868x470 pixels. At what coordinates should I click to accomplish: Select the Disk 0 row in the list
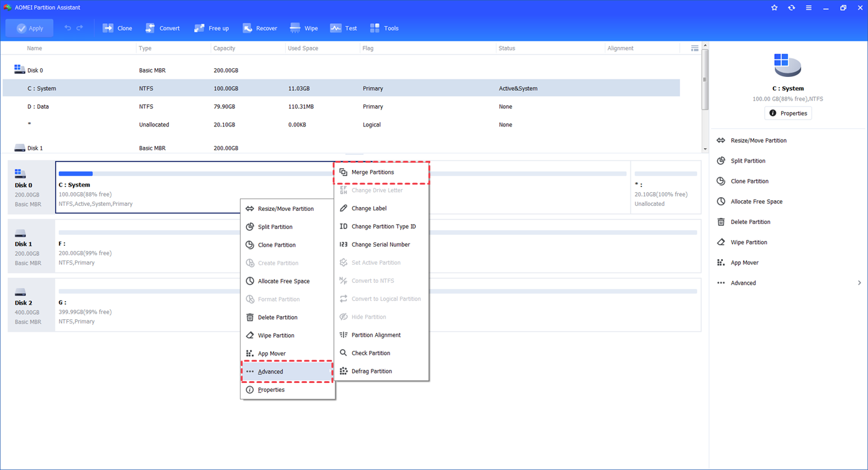click(x=341, y=71)
